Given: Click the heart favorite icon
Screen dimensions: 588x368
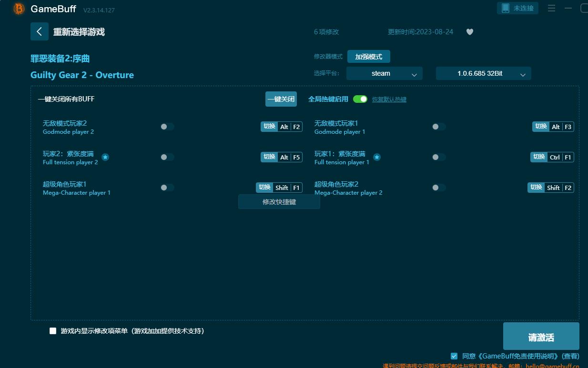Looking at the screenshot, I should (x=470, y=32).
